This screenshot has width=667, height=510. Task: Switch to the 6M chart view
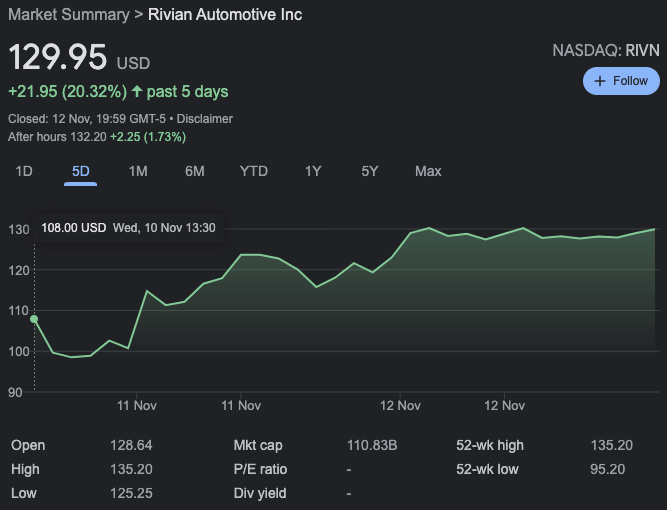195,171
